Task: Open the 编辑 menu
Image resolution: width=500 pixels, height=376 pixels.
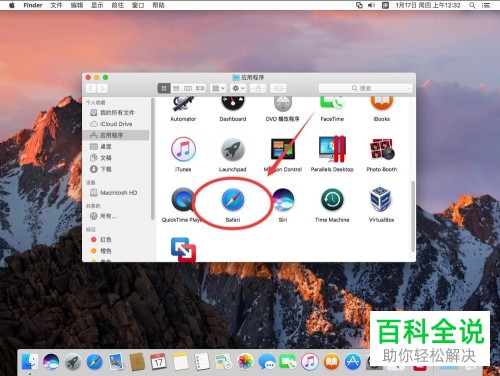Action: click(x=77, y=5)
